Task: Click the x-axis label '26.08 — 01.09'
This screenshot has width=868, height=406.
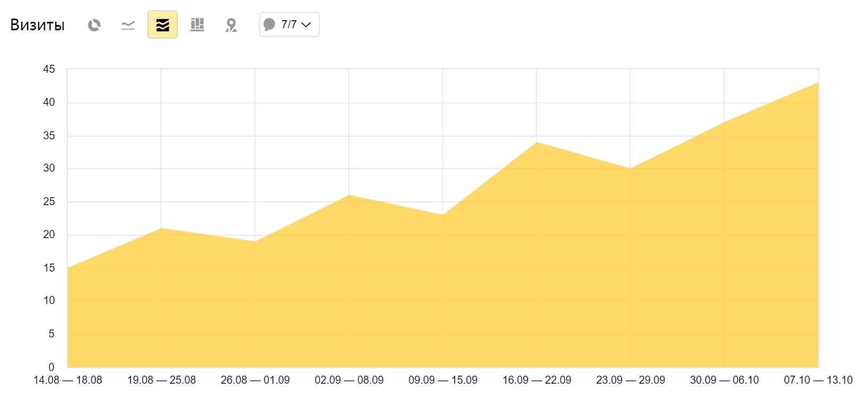Action: click(x=255, y=380)
